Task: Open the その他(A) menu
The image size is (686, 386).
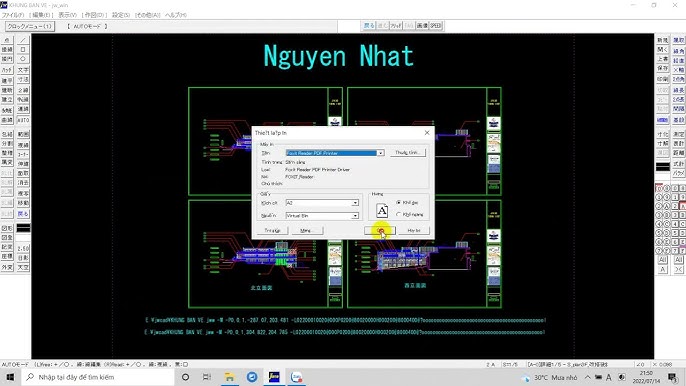Action: click(x=148, y=15)
